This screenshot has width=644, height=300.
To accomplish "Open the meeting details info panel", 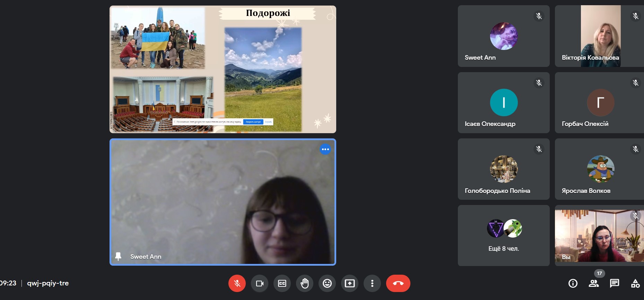I will (x=573, y=283).
